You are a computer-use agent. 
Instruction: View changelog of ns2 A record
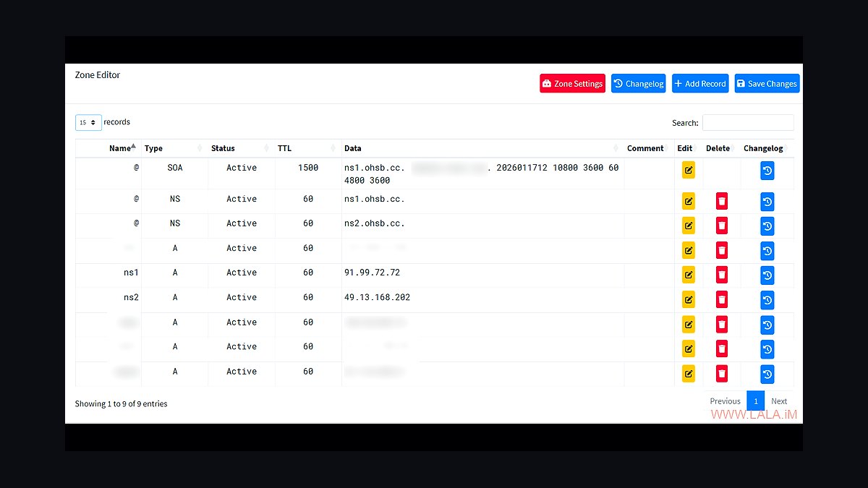coord(767,300)
